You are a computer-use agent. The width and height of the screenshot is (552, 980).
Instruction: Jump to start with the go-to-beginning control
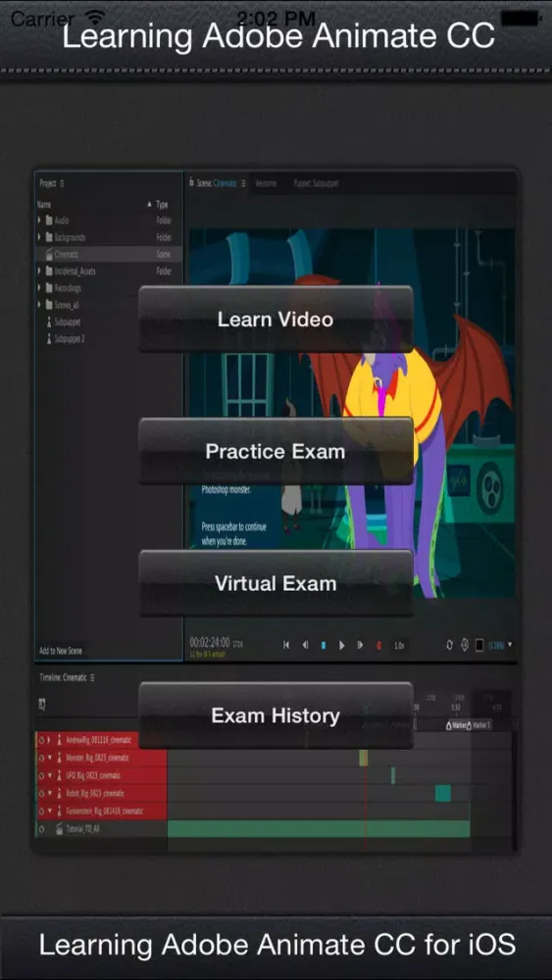[x=286, y=645]
